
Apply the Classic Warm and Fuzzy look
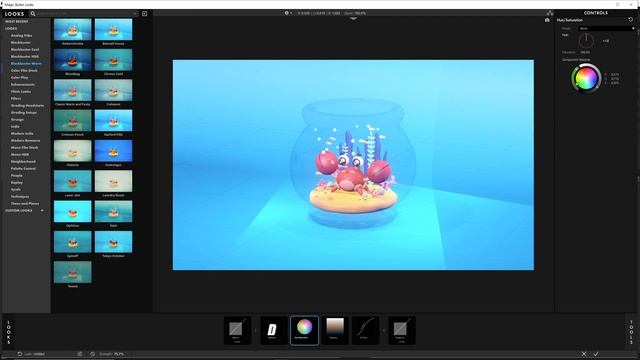[73, 90]
